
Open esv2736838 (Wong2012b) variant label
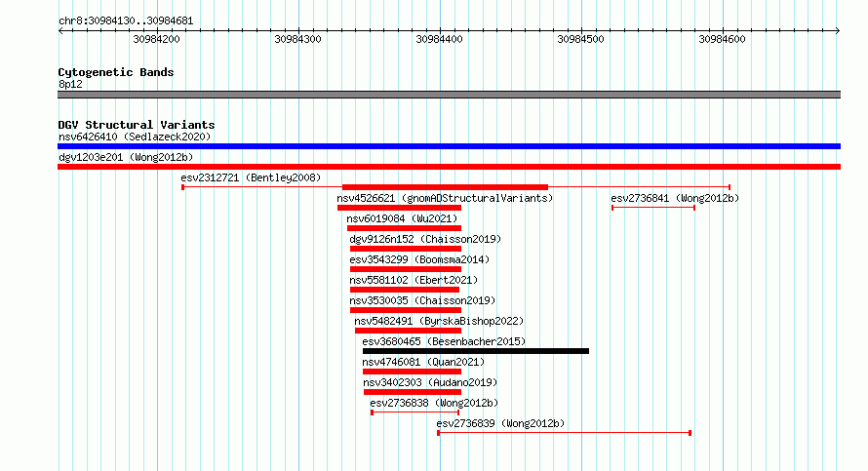[434, 403]
